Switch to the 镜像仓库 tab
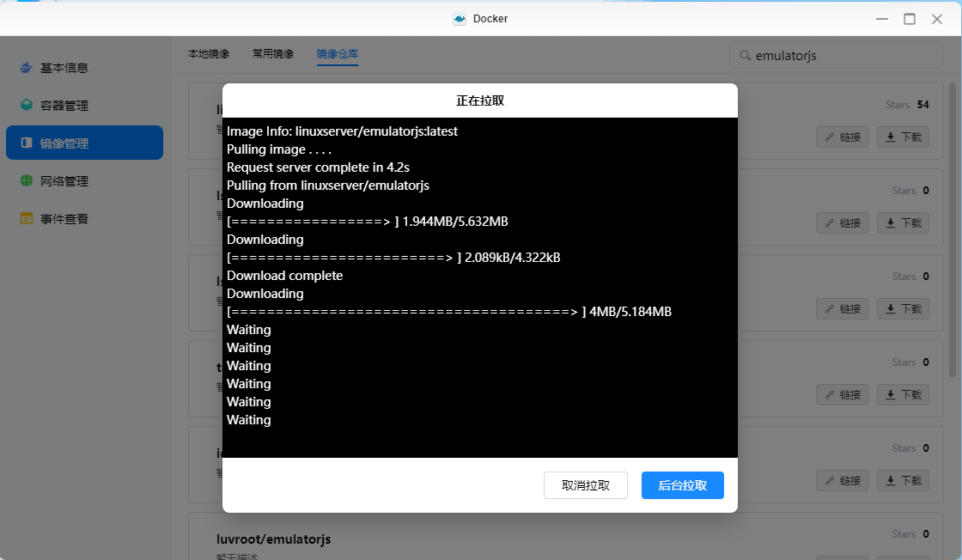The width and height of the screenshot is (962, 560). (x=338, y=54)
